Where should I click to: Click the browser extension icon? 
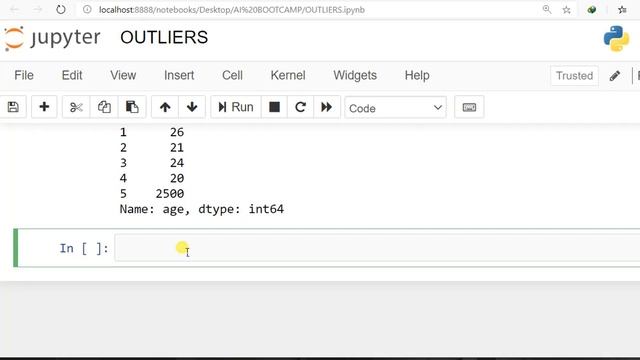pyautogui.click(x=591, y=10)
